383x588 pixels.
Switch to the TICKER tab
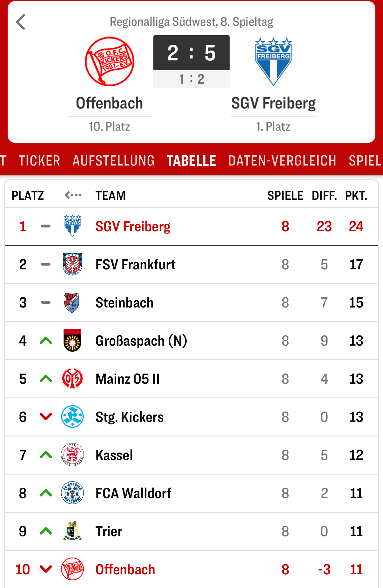tap(39, 161)
